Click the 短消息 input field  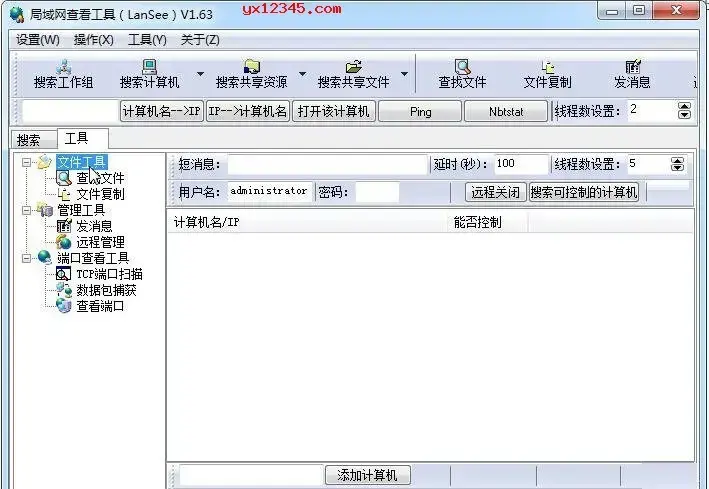point(327,164)
